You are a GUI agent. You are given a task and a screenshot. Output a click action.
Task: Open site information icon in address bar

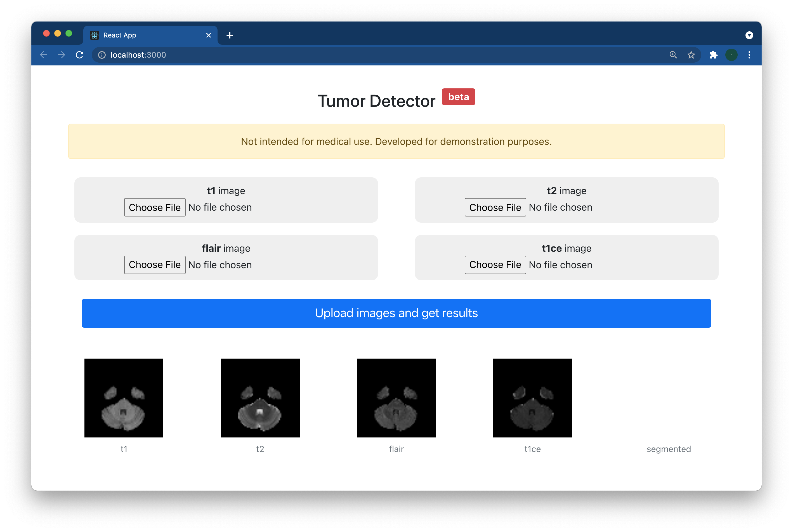[102, 55]
